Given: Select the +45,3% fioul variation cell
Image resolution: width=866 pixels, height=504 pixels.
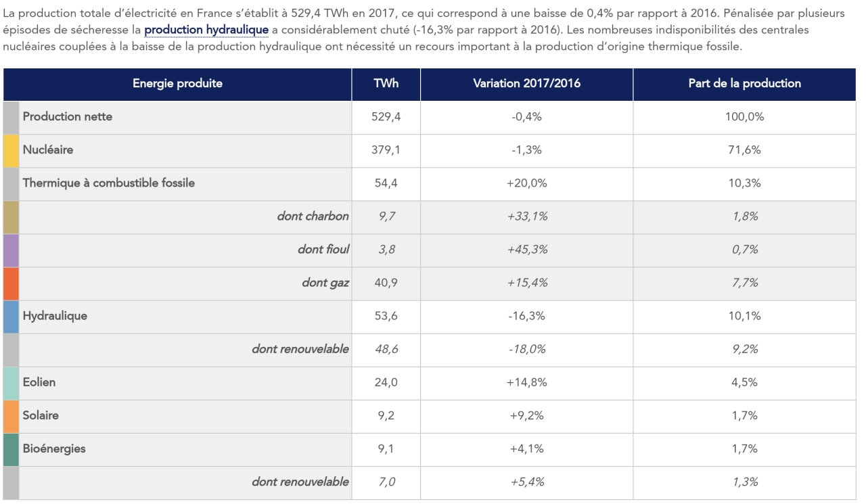Looking at the screenshot, I should (x=526, y=250).
